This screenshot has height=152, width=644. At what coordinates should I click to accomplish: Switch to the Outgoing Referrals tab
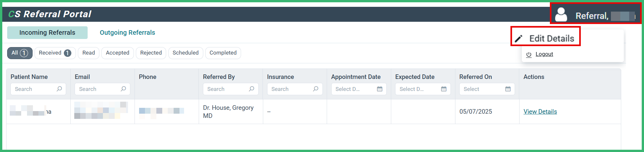pyautogui.click(x=127, y=33)
